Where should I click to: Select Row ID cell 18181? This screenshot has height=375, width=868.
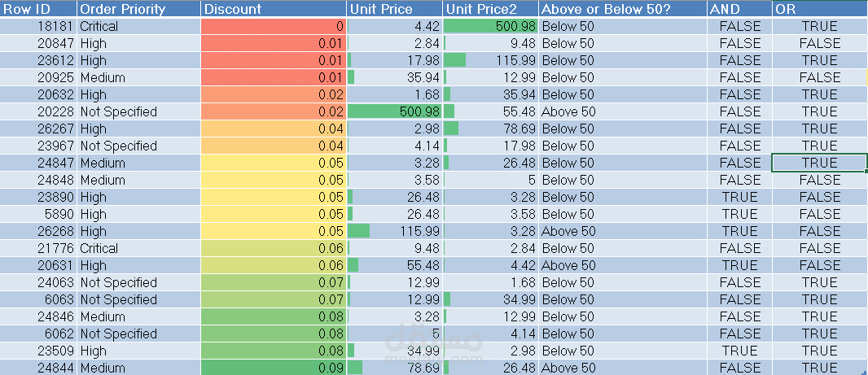tap(39, 26)
